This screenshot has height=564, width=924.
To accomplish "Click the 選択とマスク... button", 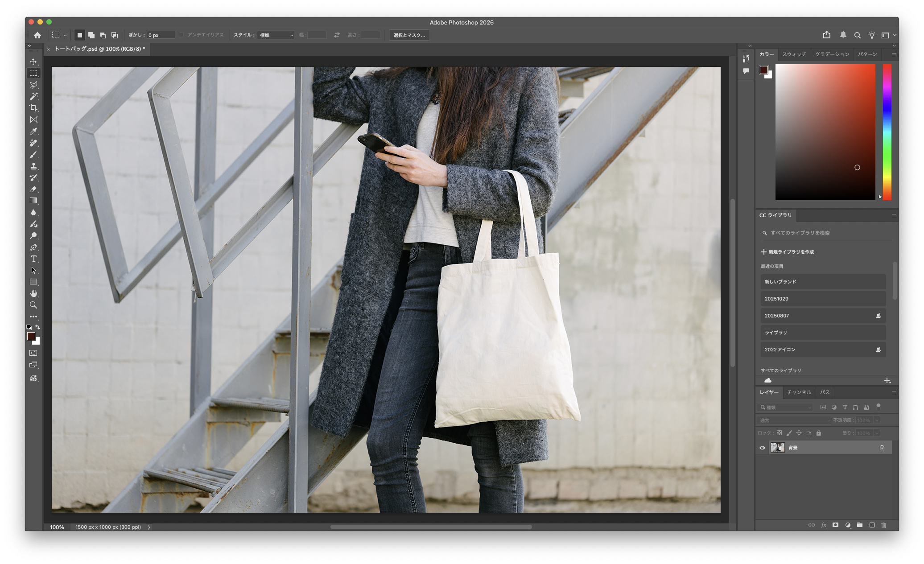I will pos(409,35).
